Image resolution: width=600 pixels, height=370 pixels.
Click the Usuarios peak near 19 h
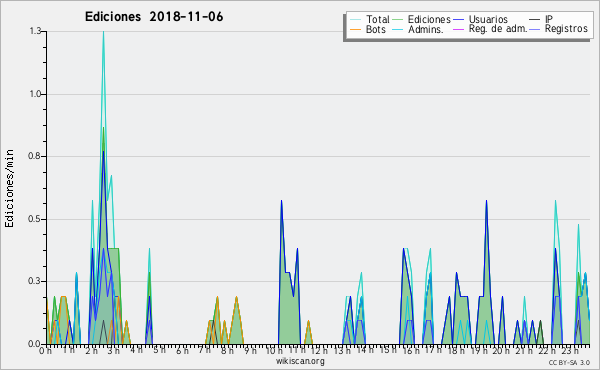486,201
